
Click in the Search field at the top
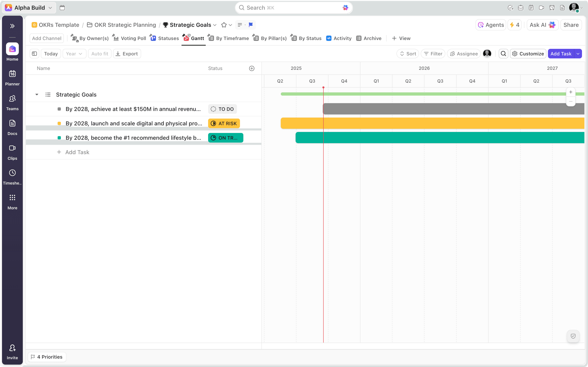click(x=292, y=8)
